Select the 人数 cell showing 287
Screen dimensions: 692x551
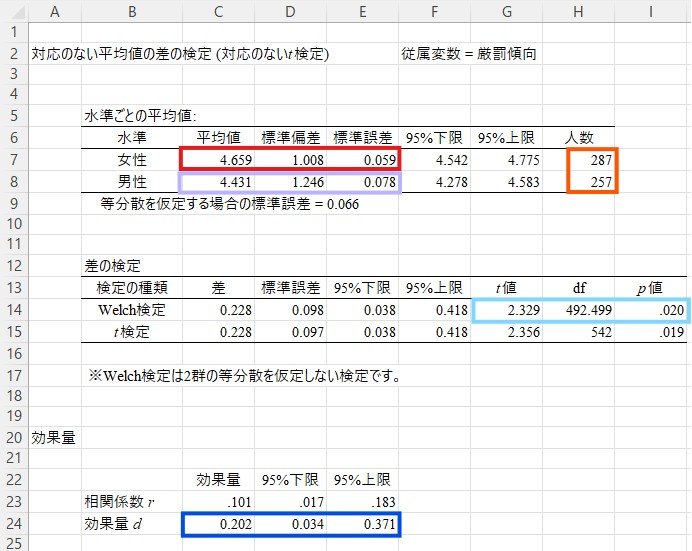point(590,159)
